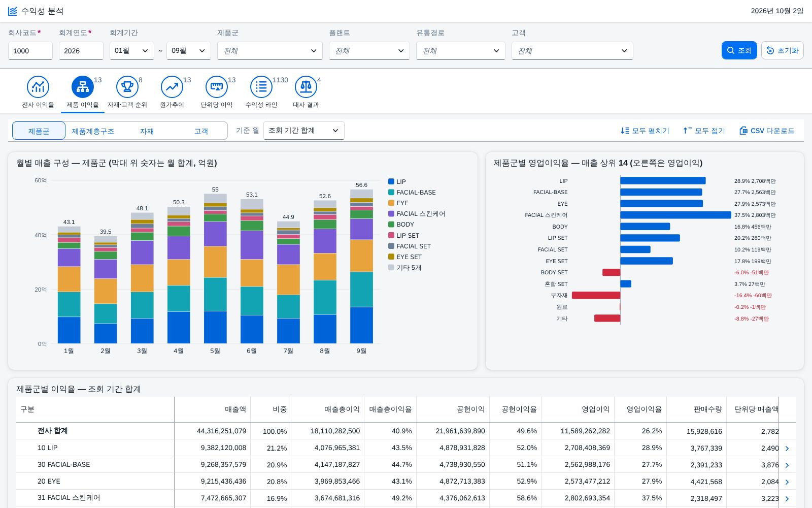Image resolution: width=812 pixels, height=508 pixels.
Task: Open the 31 FACIAL 스킨케어 row chevron
Action: tap(787, 498)
